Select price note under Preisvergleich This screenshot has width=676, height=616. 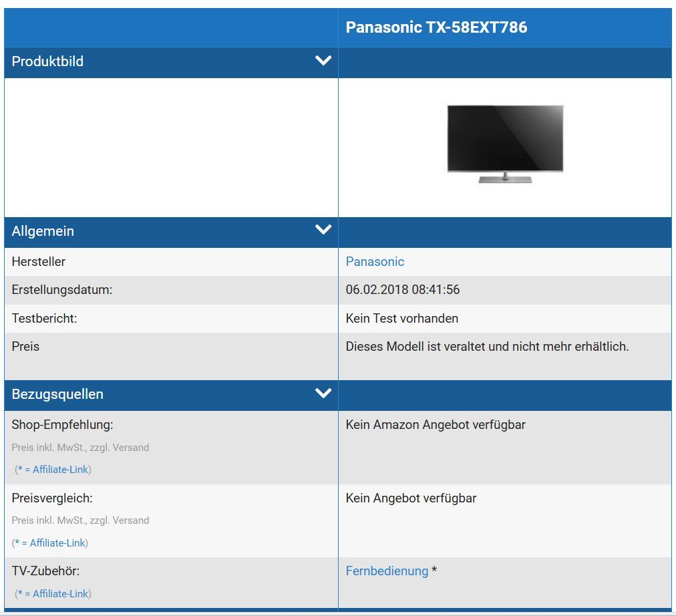pyautogui.click(x=80, y=520)
